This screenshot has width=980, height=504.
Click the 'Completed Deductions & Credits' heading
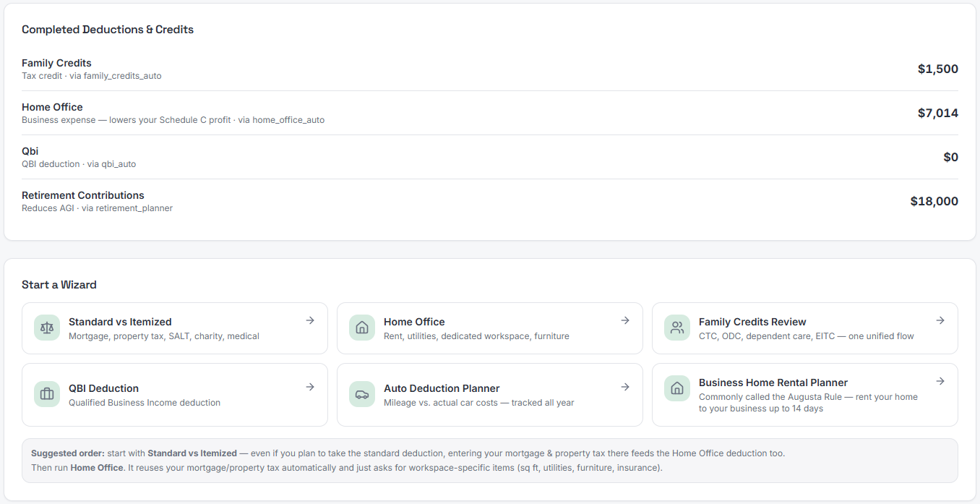pyautogui.click(x=108, y=30)
